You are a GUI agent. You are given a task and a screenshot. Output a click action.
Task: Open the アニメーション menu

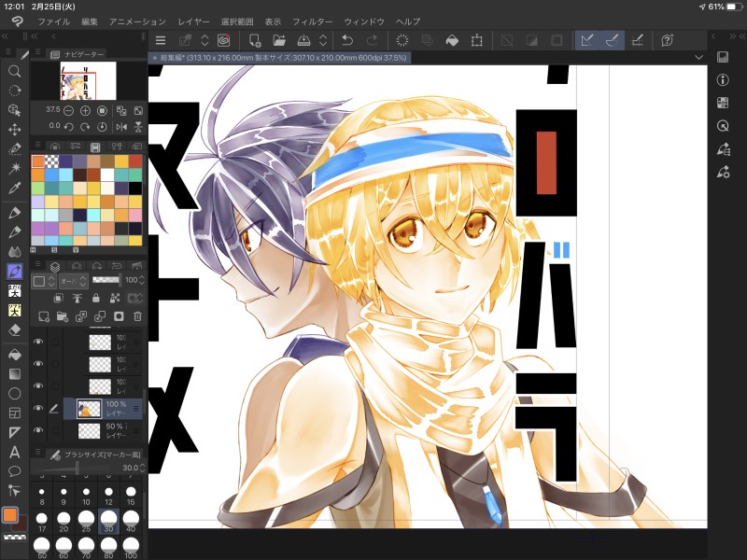(137, 21)
